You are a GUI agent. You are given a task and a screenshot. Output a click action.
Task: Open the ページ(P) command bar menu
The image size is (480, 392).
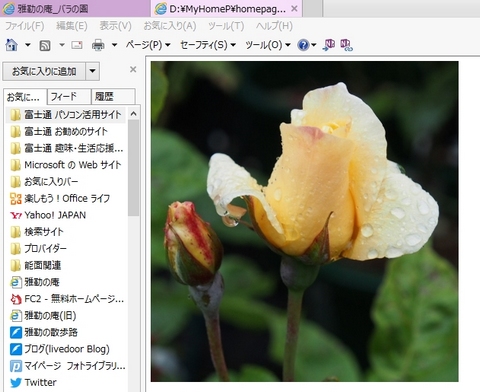[148, 45]
